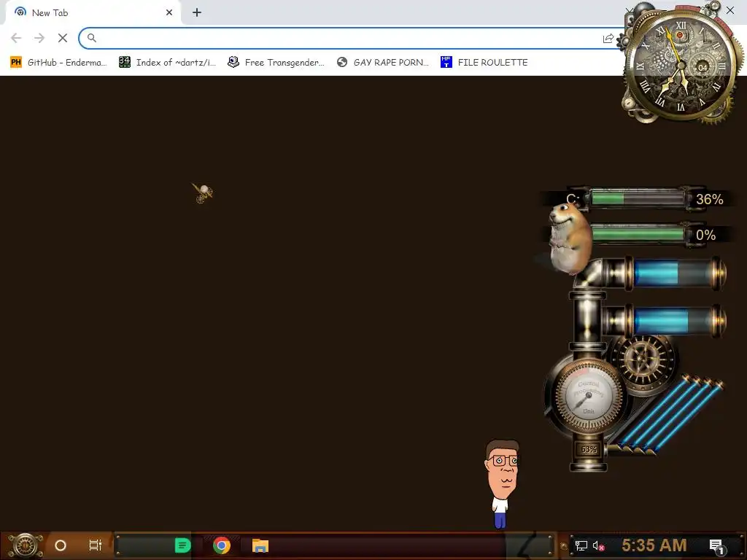
Task: Click the MF favicon of FILE ROULETTE
Action: coord(446,63)
